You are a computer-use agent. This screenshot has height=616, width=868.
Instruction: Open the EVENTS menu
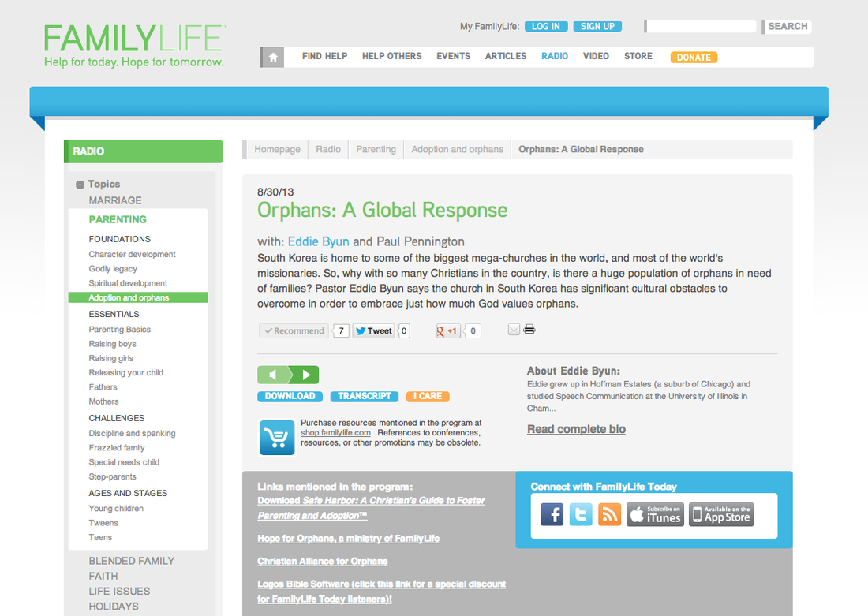coord(454,56)
